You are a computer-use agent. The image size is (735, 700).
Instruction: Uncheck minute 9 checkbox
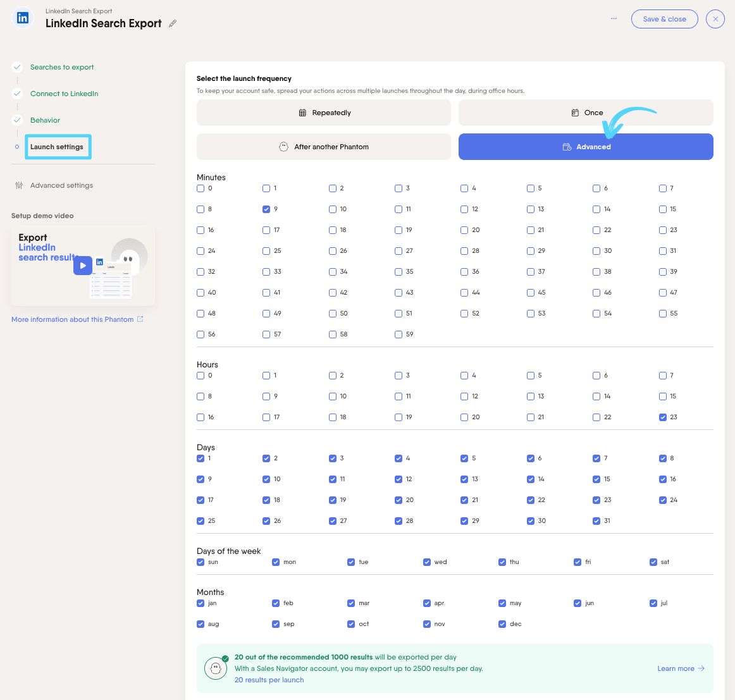[x=266, y=209]
